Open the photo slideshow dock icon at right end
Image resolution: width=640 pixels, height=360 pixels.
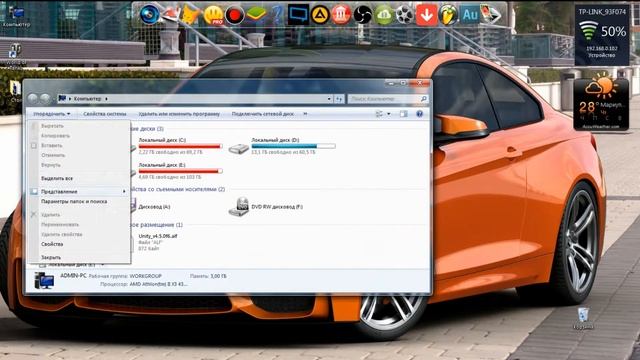(491, 15)
